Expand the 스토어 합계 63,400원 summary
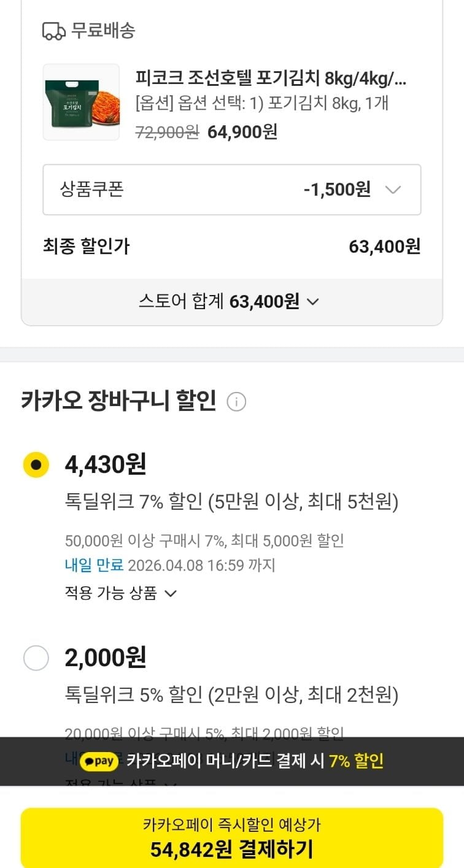Viewport: 464px width, 868px height. point(228,301)
